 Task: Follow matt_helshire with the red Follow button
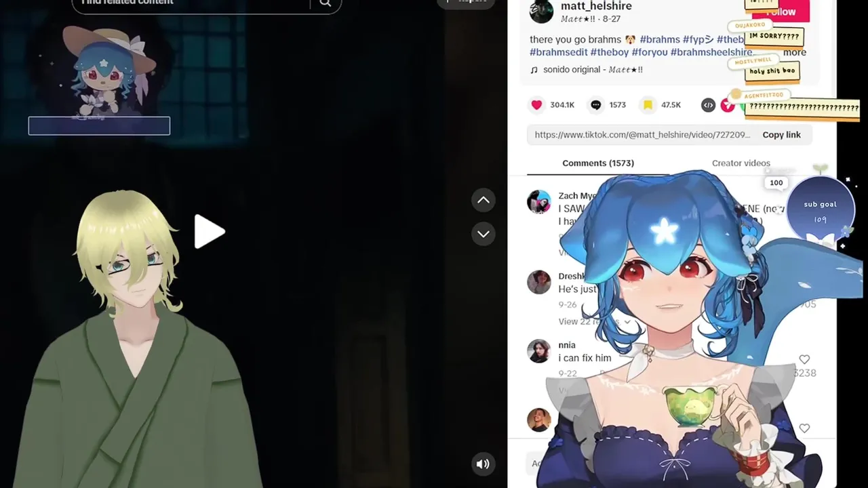pyautogui.click(x=781, y=12)
